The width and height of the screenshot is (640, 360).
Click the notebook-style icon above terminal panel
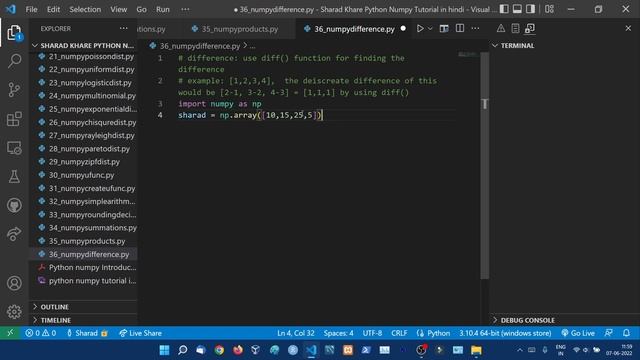click(x=515, y=29)
